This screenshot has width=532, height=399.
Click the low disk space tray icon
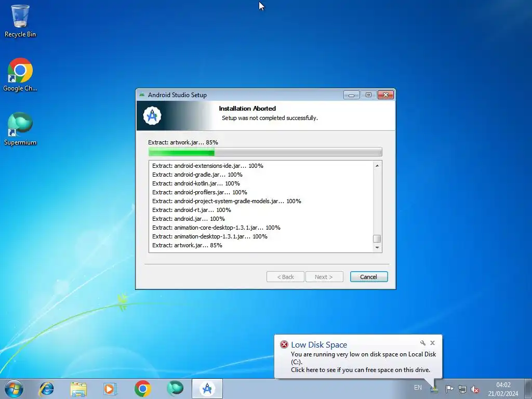pos(434,390)
